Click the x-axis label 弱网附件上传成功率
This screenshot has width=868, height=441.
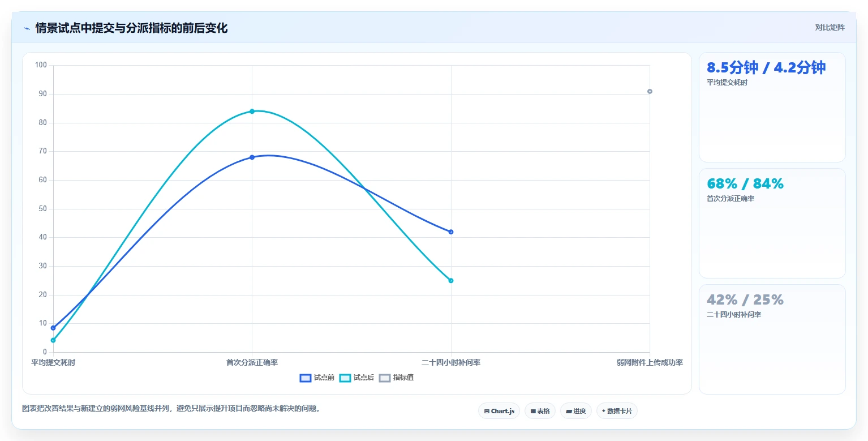pos(650,362)
